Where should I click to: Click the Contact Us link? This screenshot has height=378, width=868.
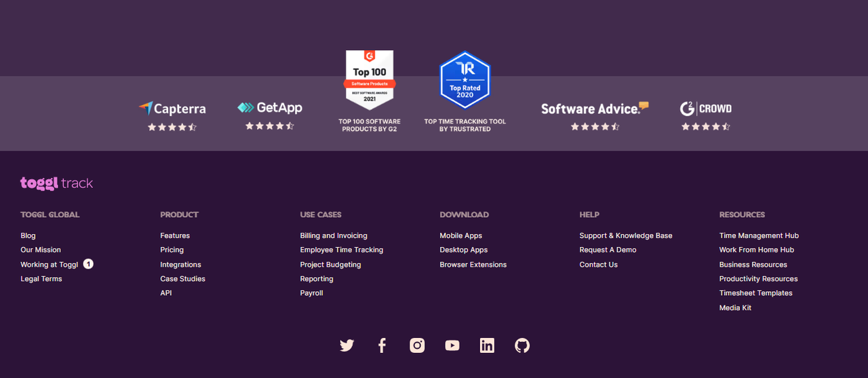(599, 265)
